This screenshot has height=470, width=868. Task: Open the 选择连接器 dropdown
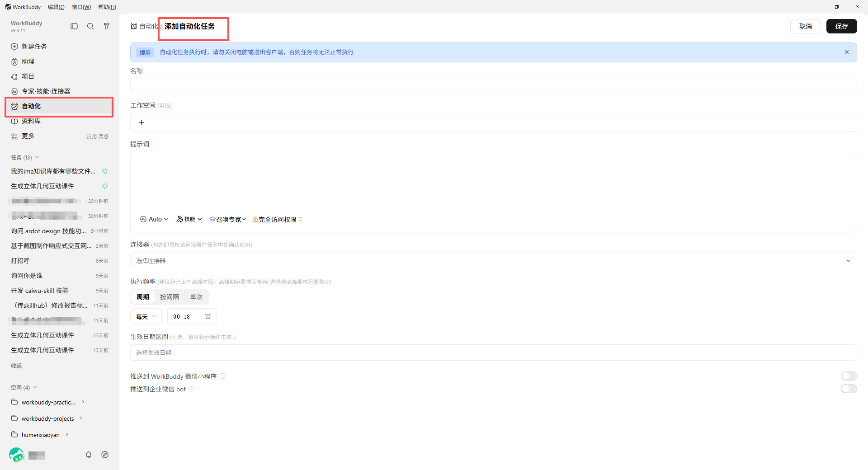[x=493, y=261]
